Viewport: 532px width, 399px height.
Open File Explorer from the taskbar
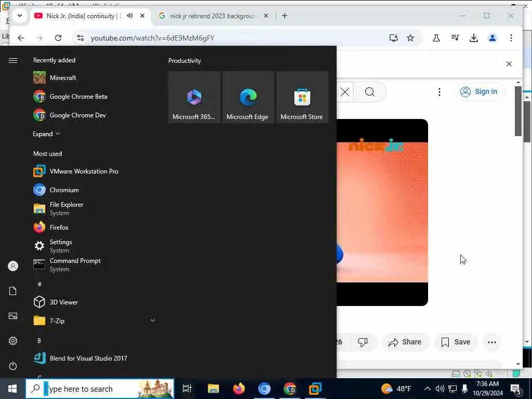point(214,389)
